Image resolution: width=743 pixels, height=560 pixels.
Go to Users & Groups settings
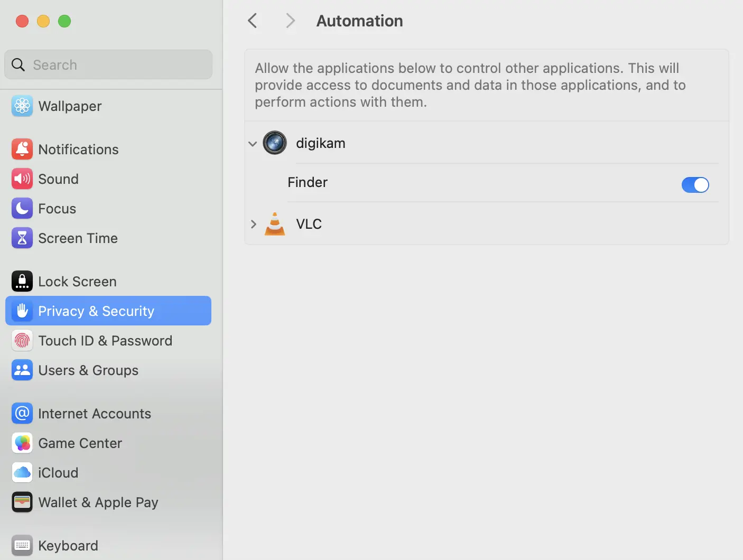tap(88, 370)
